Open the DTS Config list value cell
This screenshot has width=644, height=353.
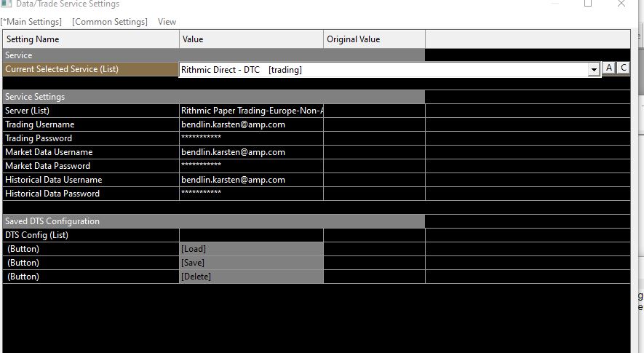point(251,235)
